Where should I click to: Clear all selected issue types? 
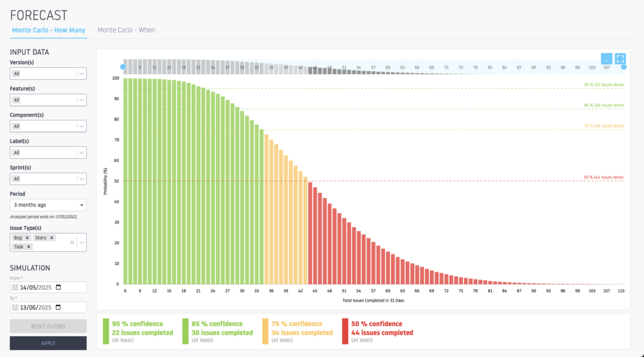(72, 242)
